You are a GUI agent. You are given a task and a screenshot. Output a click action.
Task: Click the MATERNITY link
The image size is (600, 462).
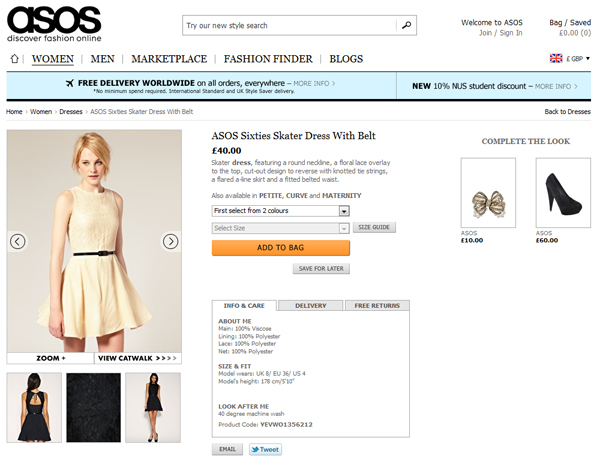tap(342, 196)
